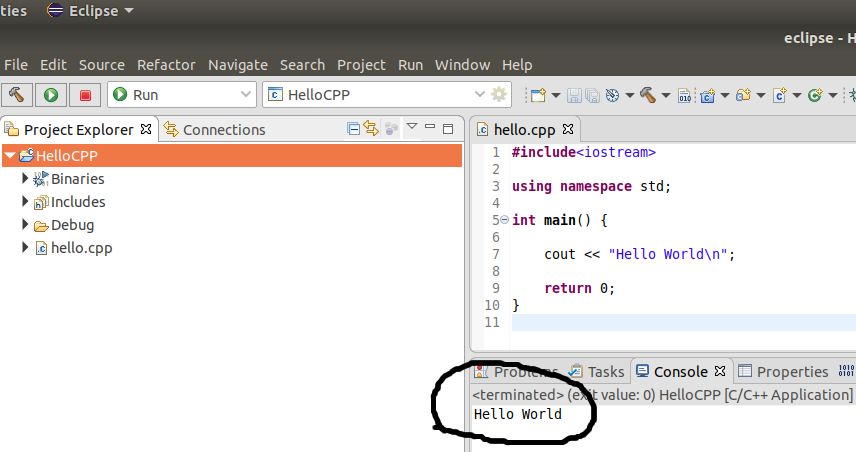
Task: Close the hello.cpp editor tab
Action: tap(568, 129)
